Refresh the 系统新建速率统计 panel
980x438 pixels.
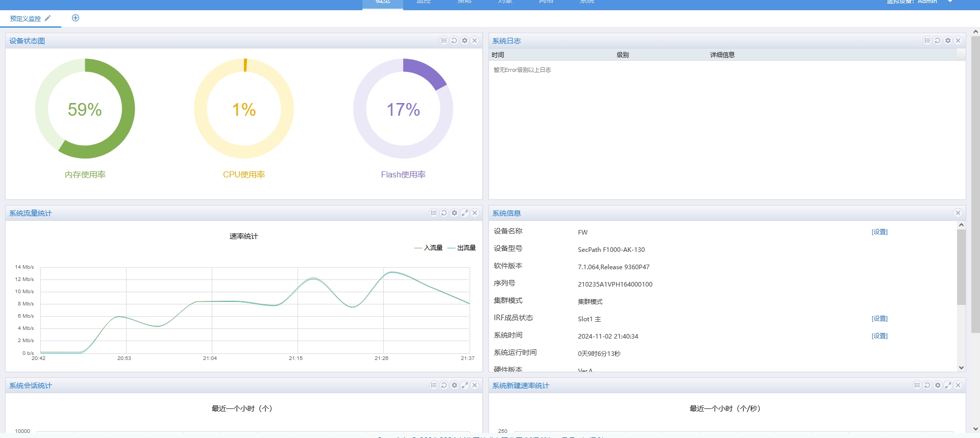pos(927,385)
